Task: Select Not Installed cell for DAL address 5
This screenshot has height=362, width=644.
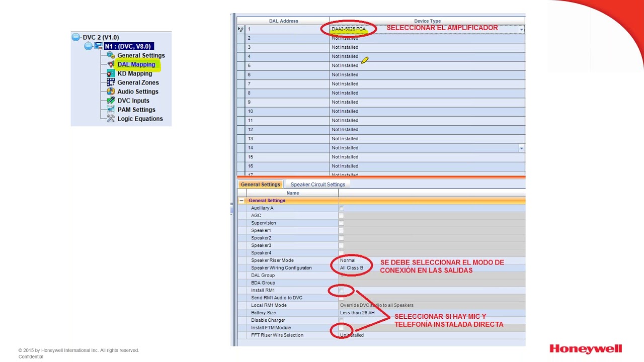Action: 427,65
